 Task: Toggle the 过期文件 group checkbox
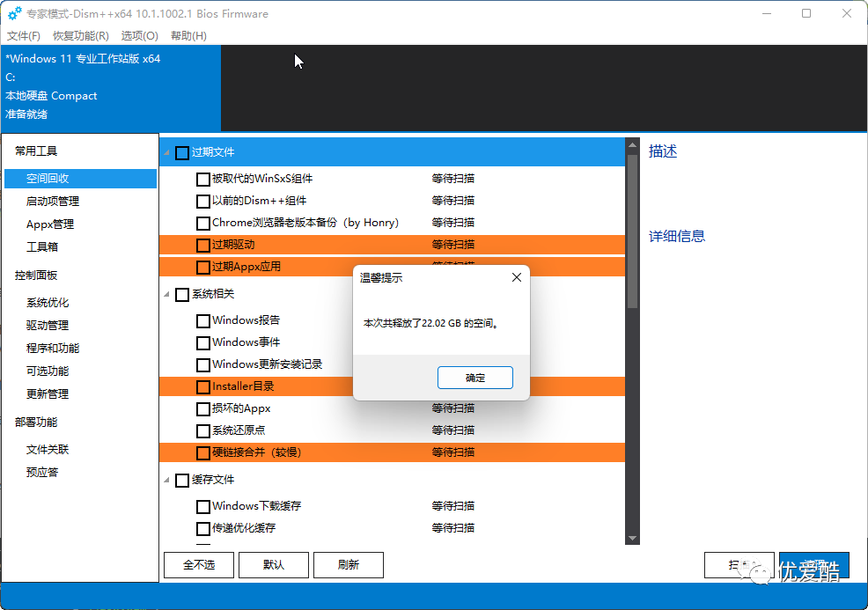click(182, 153)
